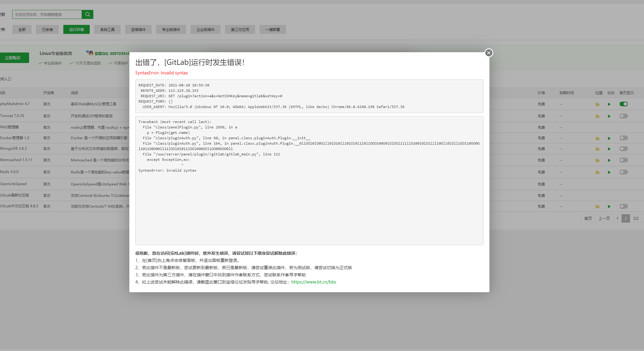Screen dimensions: 644x351
Task: Click the Redis 5.0.0 play icon
Action: (x=609, y=172)
